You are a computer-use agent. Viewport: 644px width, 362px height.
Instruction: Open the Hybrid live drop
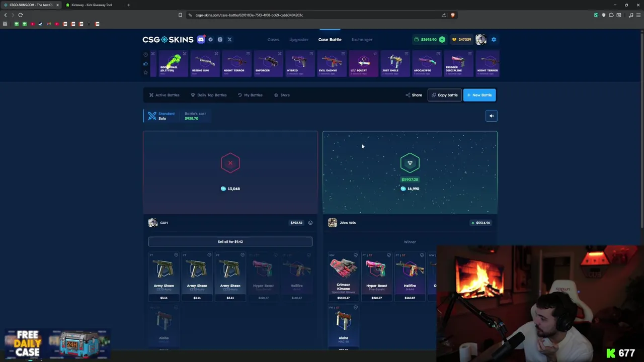click(x=299, y=63)
